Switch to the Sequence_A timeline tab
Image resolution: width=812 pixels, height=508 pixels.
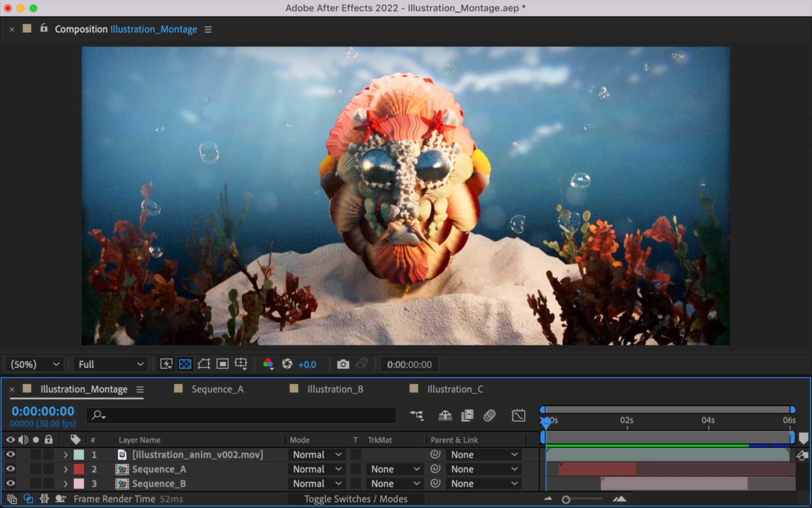coord(217,389)
